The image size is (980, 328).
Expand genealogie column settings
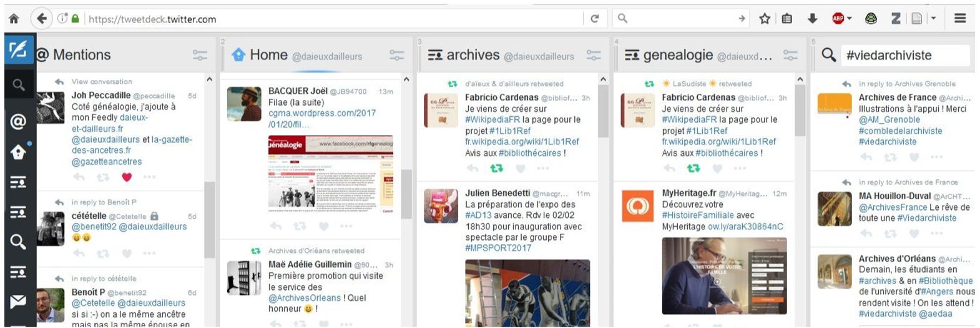[791, 55]
